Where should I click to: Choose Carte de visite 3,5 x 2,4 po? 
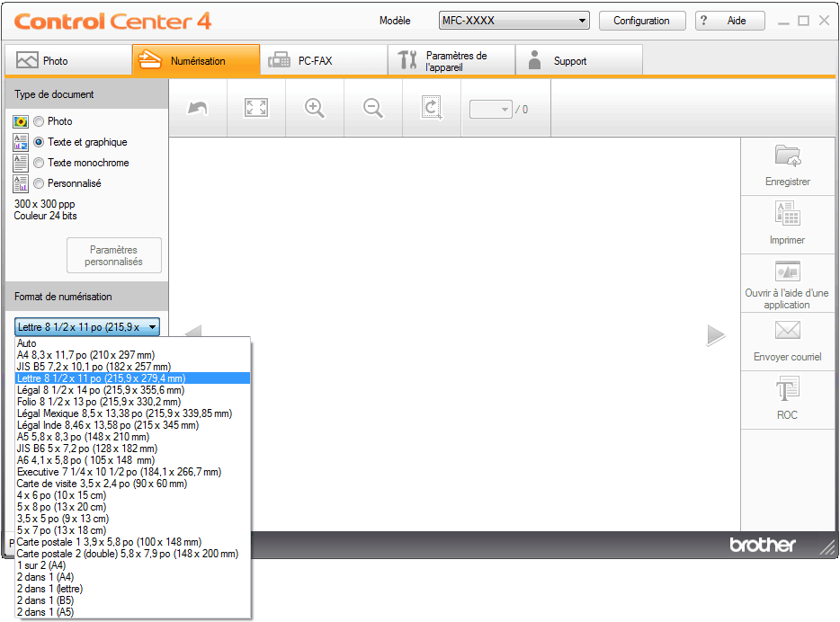tap(133, 484)
